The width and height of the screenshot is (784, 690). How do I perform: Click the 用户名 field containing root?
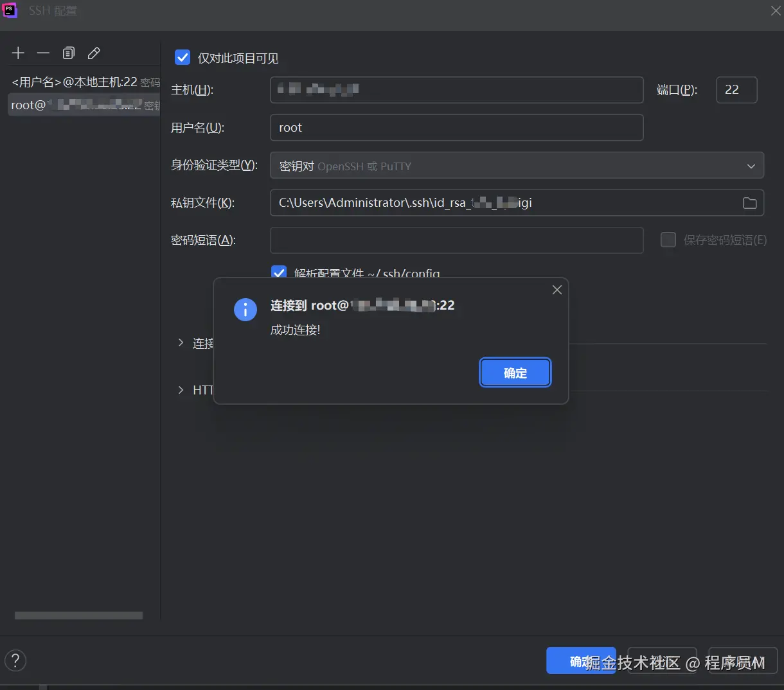coord(457,128)
